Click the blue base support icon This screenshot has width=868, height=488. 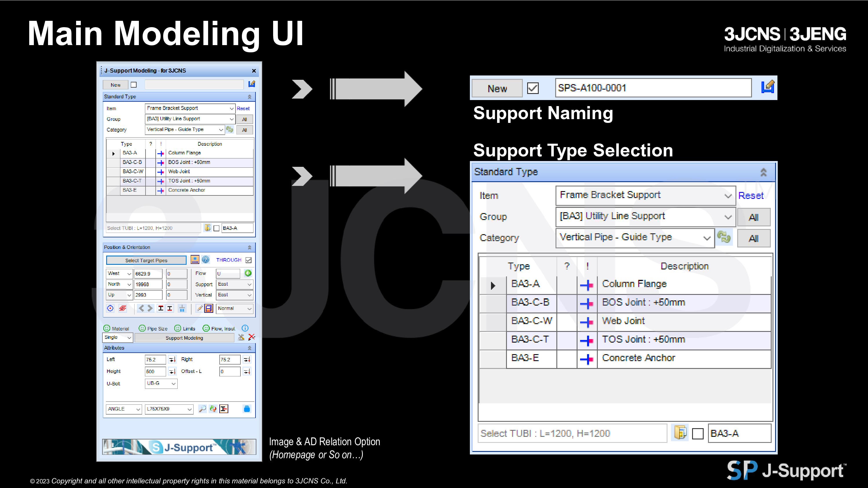pyautogui.click(x=182, y=308)
